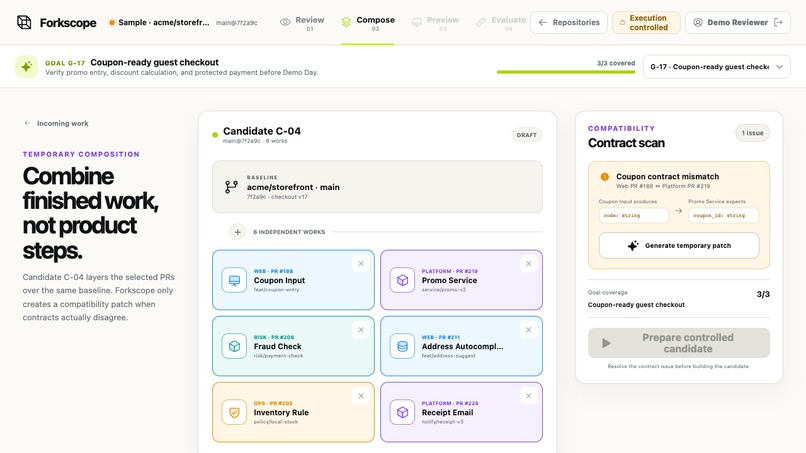
Task: Remove the Address Autocomplete work
Action: pos(528,330)
